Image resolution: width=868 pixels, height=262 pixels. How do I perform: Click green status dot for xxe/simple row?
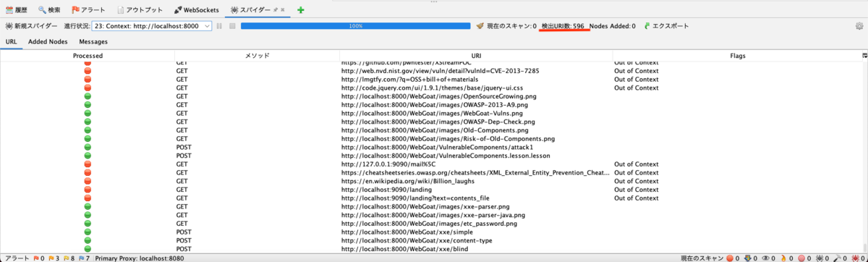(88, 232)
